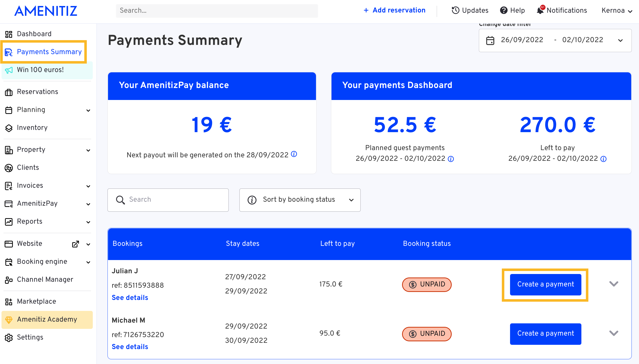Expand the Reports menu chevron
Screen dimensions: 639x364
pyautogui.click(x=88, y=222)
